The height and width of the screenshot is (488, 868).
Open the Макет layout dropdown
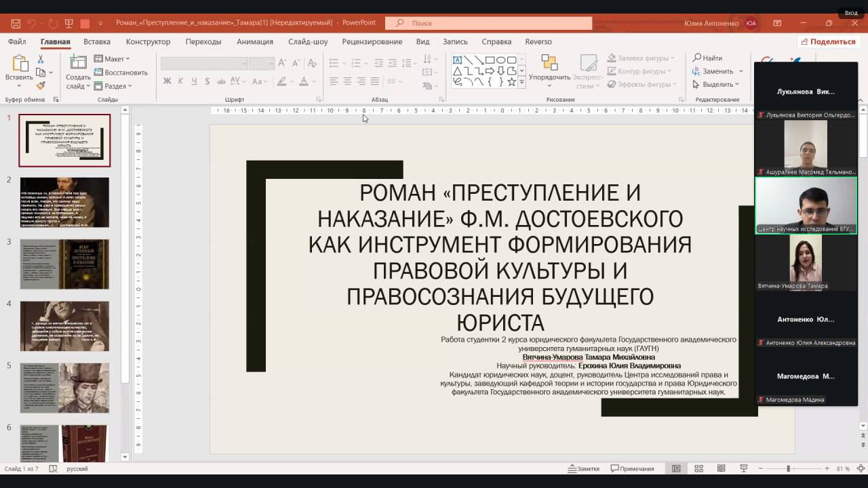click(x=112, y=59)
